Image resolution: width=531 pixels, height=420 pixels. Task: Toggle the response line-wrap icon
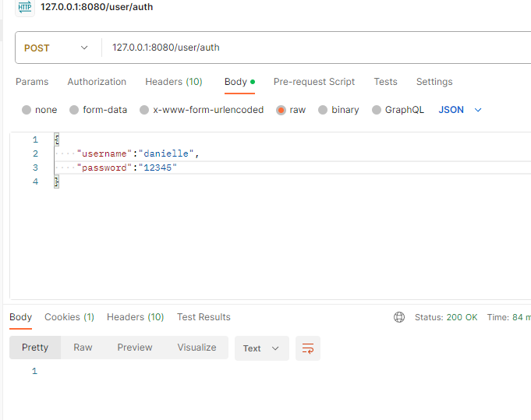click(308, 348)
